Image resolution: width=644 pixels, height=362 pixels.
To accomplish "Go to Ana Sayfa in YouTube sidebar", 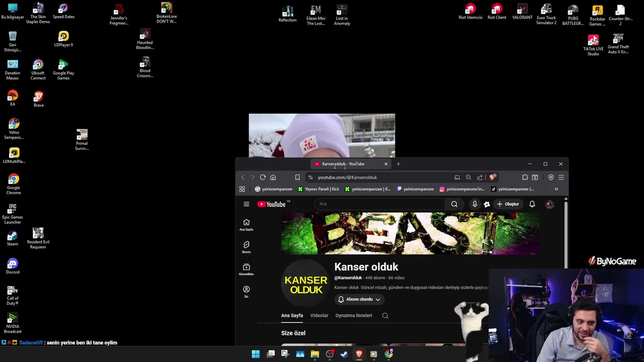I will point(246,225).
